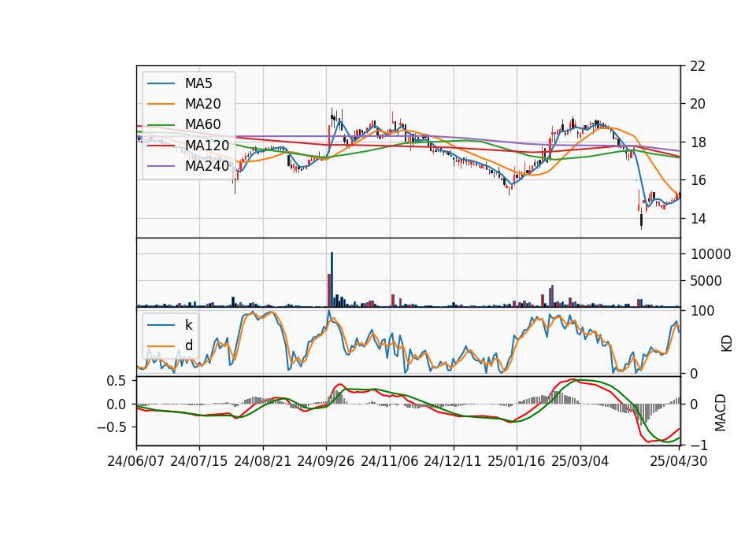Click the 24/08/21 date tick label
The image size is (756, 543).
263,461
